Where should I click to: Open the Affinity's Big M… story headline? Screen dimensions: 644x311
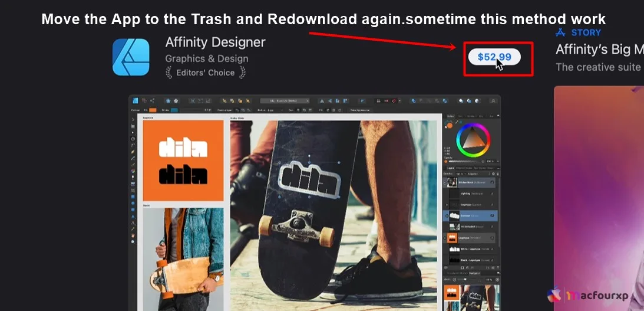click(599, 50)
